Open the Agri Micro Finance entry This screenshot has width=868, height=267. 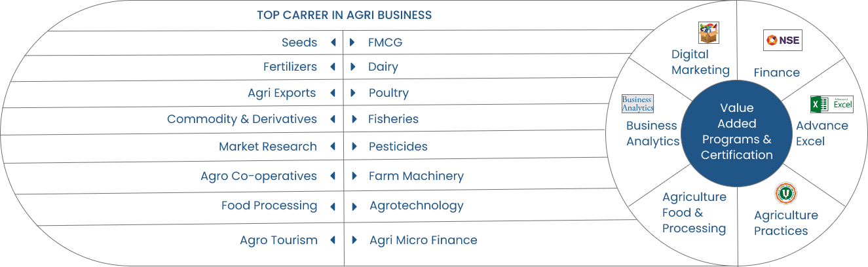(423, 240)
